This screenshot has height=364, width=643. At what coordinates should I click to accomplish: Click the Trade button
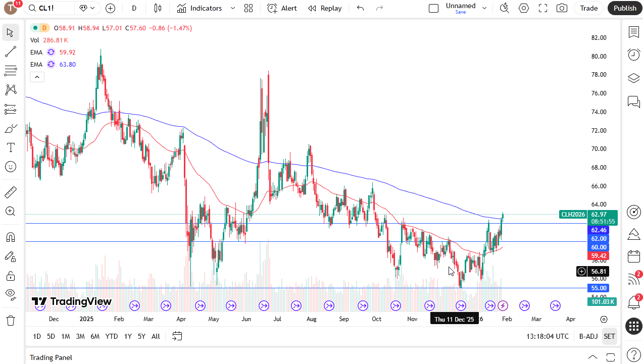[588, 8]
